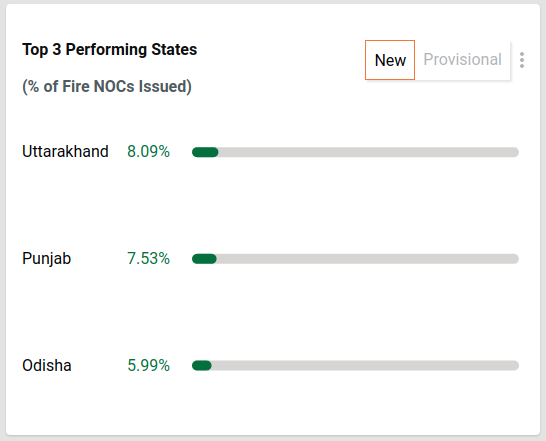546x441 pixels.
Task: Click the Top 3 Performing States title
Action: pos(110,49)
